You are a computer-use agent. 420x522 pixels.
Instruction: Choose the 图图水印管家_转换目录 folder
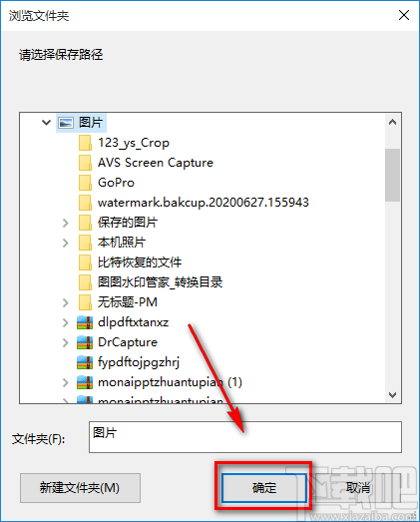[x=160, y=282]
